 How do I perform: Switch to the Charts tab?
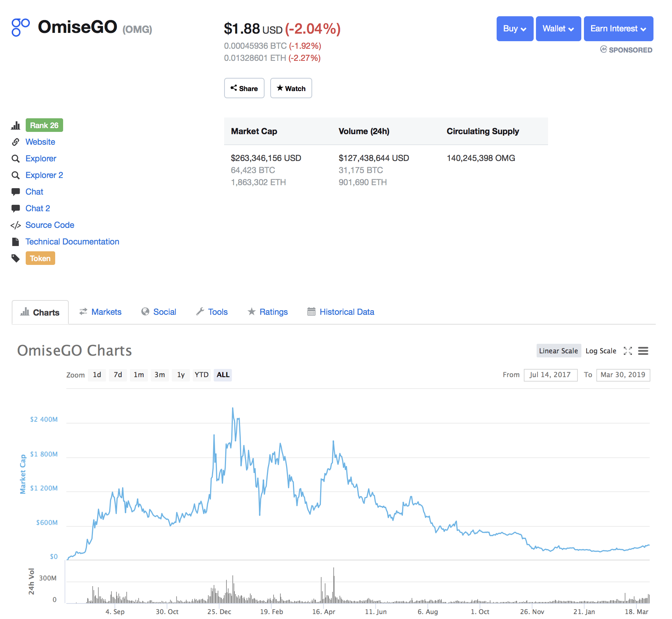pyautogui.click(x=40, y=313)
